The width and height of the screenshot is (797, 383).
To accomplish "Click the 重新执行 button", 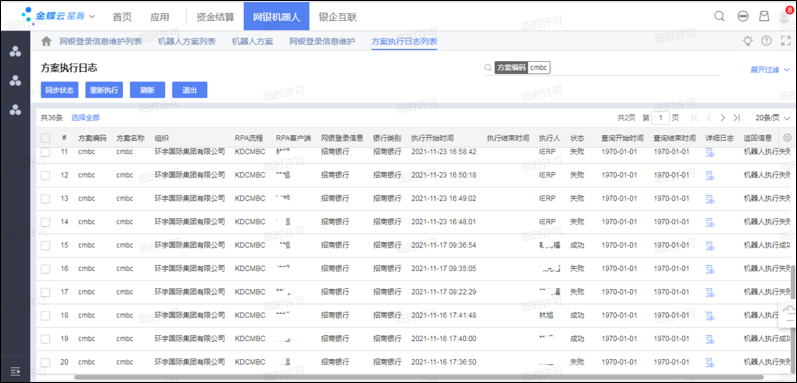I will [104, 90].
